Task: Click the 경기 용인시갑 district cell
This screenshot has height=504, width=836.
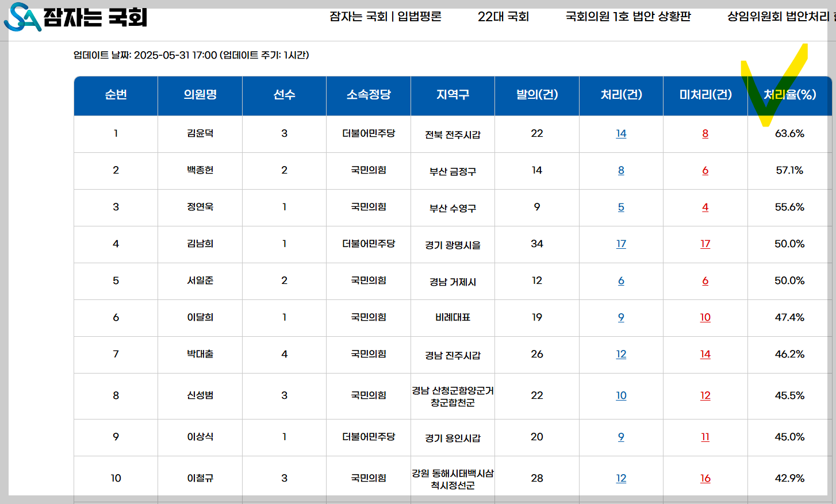Action: point(452,438)
